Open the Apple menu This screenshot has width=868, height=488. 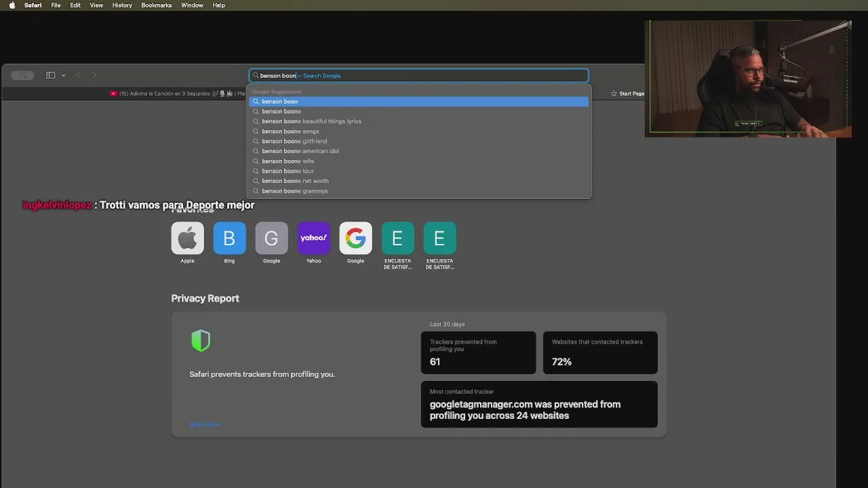12,5
